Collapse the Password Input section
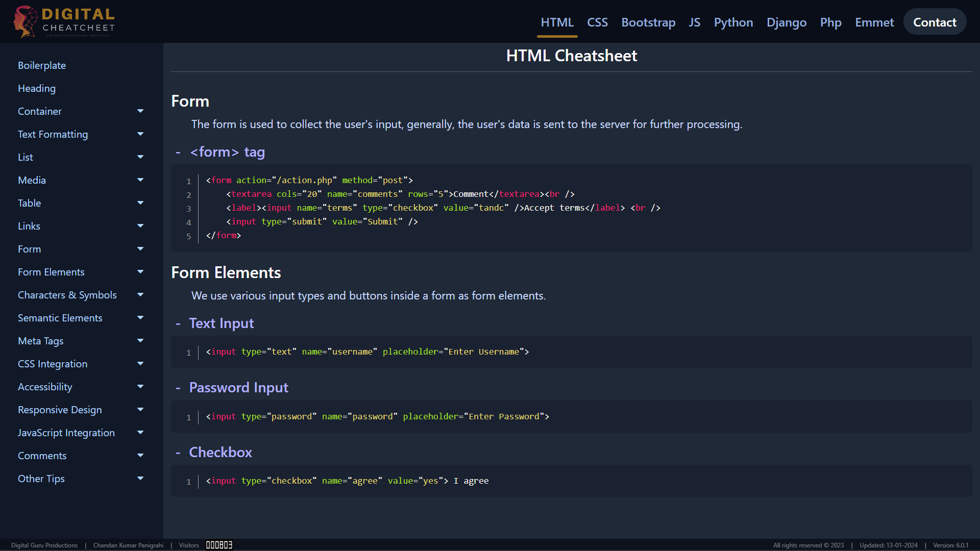This screenshot has width=980, height=551. coord(178,388)
